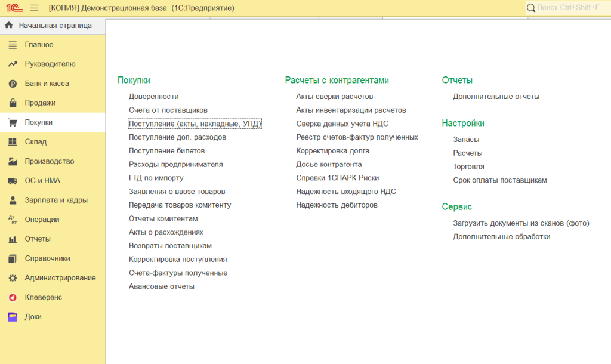Click the Администрирование gear icon
The height and width of the screenshot is (364, 611).
tap(13, 278)
